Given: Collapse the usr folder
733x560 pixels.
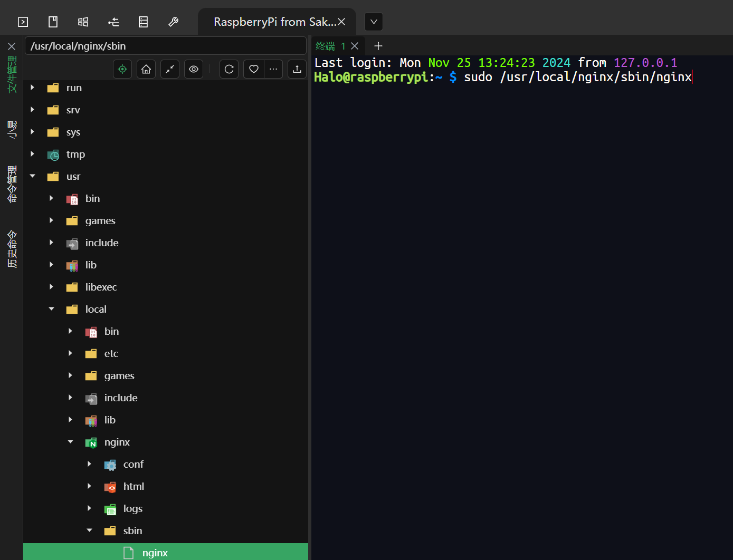Looking at the screenshot, I should pos(33,176).
